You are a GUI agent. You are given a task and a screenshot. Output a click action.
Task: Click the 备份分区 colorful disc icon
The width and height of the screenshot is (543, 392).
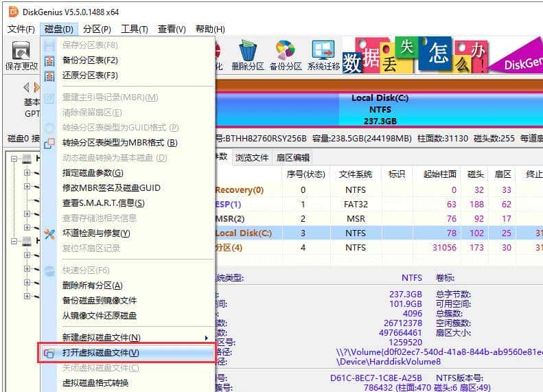point(286,50)
